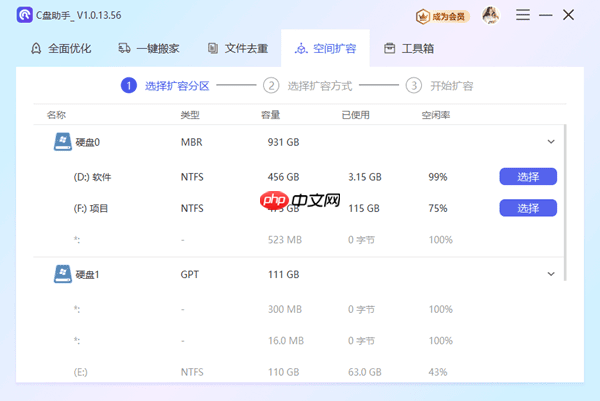Switch to the 文件去重 tab
This screenshot has height=401, width=600.
click(x=238, y=49)
